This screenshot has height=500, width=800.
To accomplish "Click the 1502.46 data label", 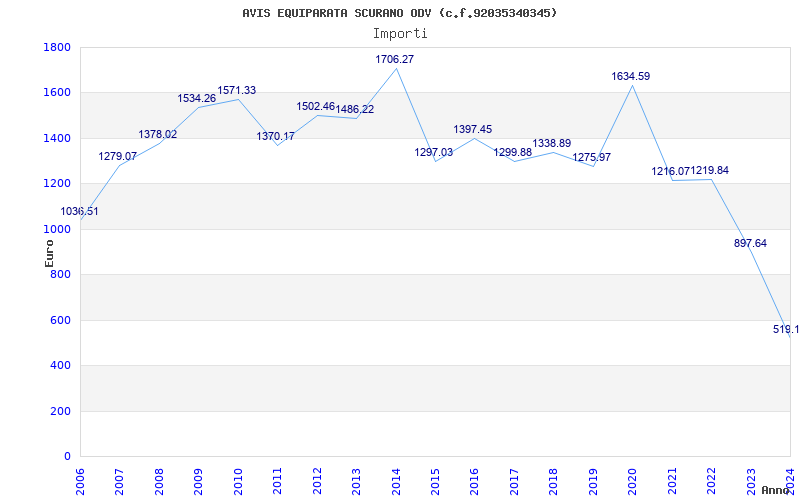I will (315, 107).
